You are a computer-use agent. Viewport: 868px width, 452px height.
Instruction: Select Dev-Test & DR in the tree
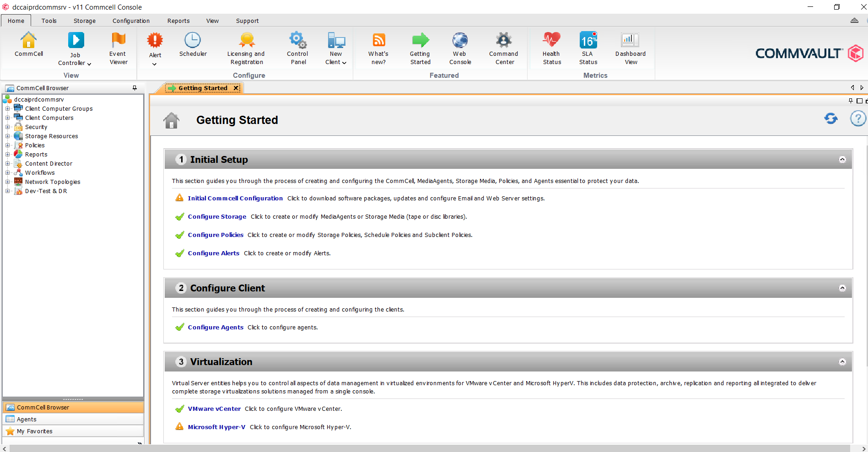point(46,191)
